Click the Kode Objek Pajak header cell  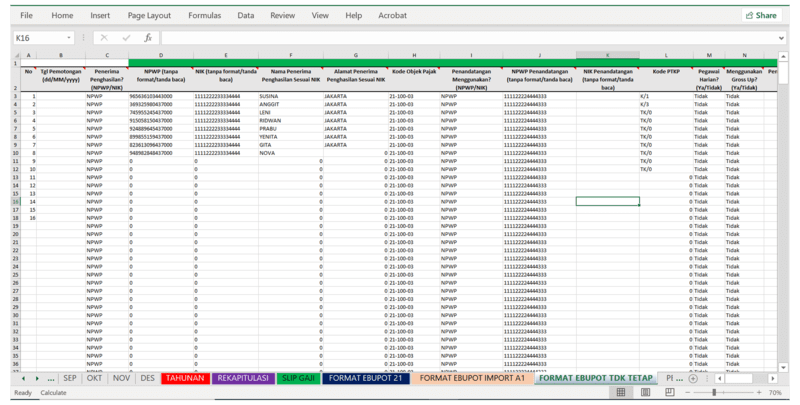414,80
